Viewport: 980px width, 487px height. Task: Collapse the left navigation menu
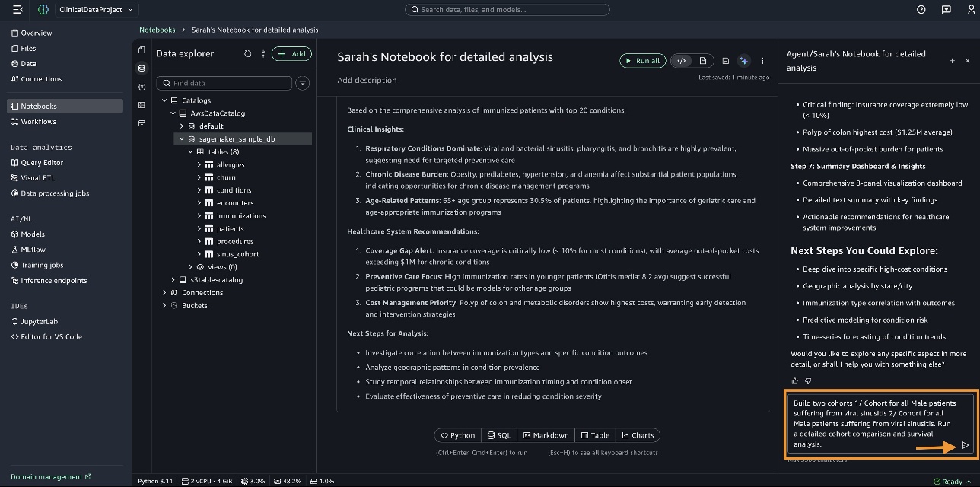(x=18, y=10)
